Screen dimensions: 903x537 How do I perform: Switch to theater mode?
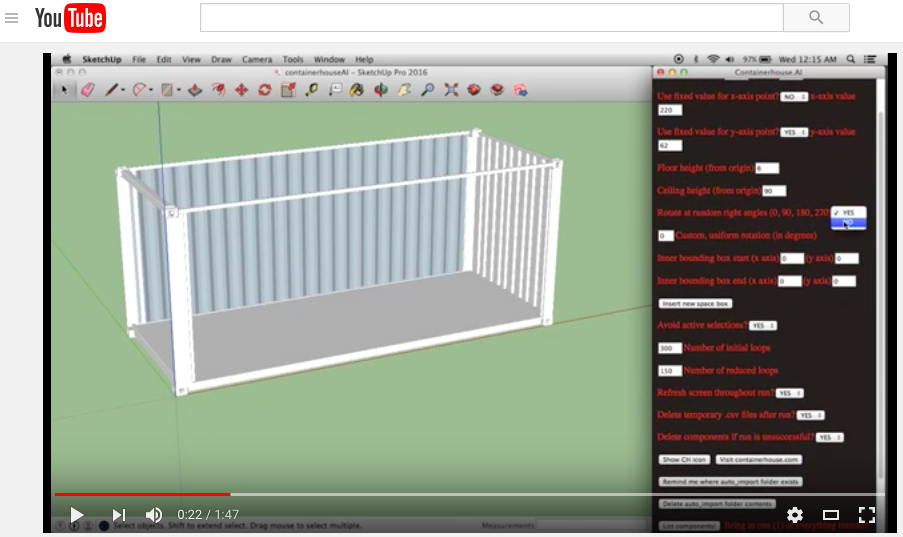830,515
